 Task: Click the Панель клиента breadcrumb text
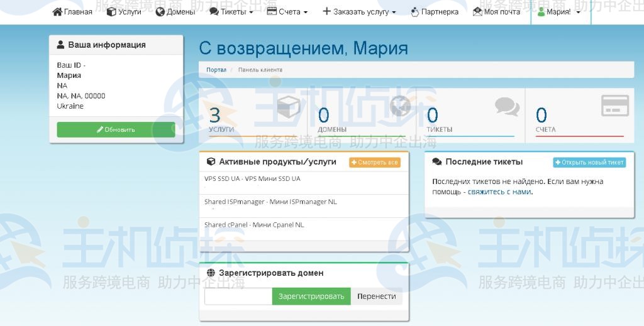click(260, 70)
